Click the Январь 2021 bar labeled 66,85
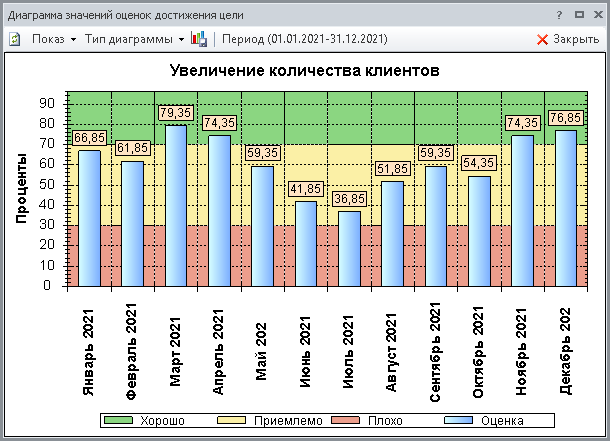The image size is (610, 441). [x=89, y=217]
